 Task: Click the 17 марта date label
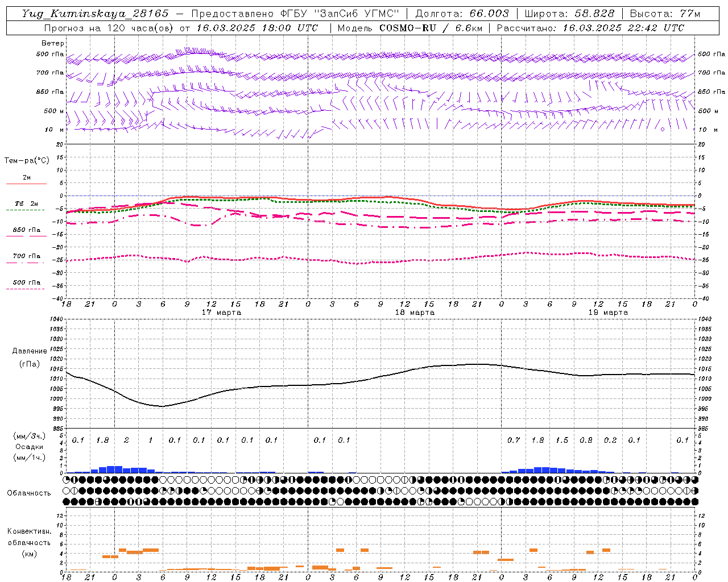[x=221, y=313]
